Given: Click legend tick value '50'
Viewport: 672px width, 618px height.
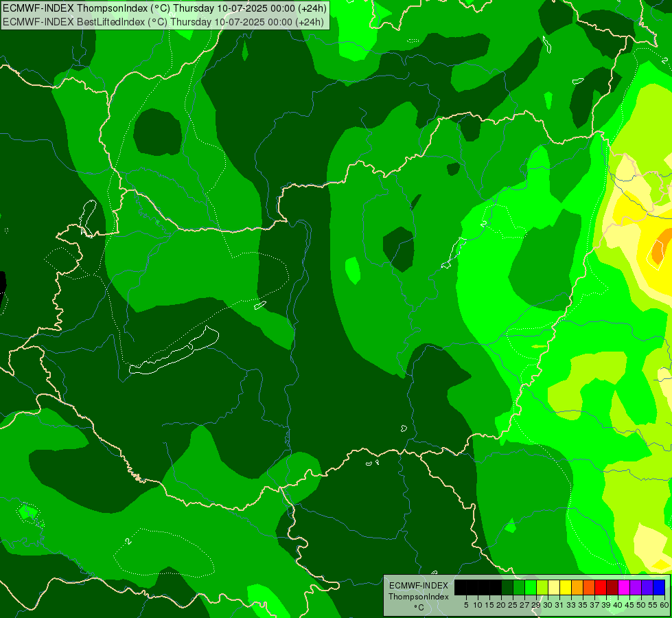Looking at the screenshot, I should pos(640,605).
